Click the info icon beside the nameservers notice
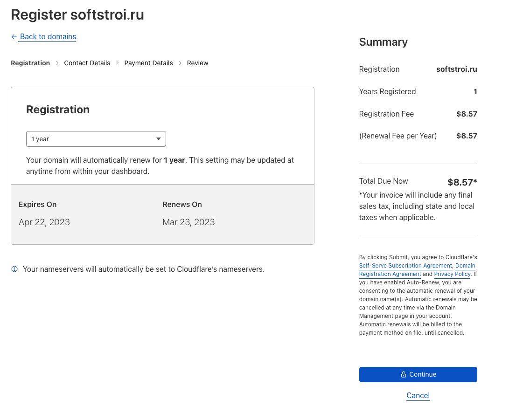This screenshot has height=420, width=516. [x=14, y=269]
